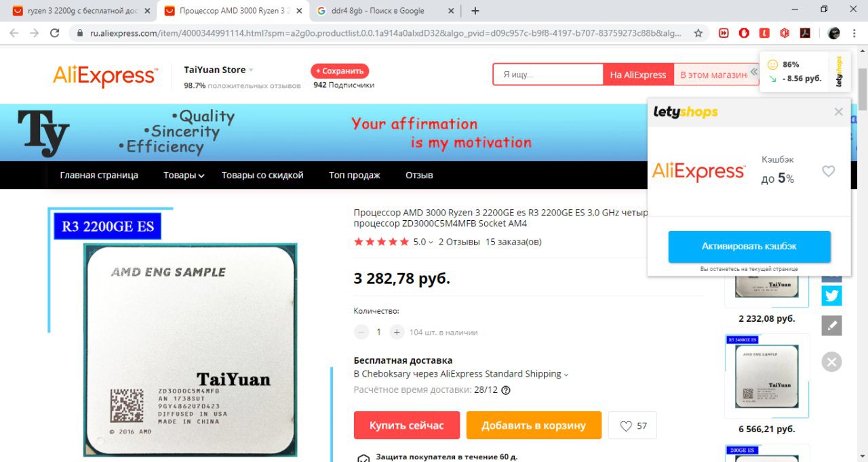Image resolution: width=868 pixels, height=462 pixels.
Task: Click Добавить в корзину button
Action: [534, 425]
